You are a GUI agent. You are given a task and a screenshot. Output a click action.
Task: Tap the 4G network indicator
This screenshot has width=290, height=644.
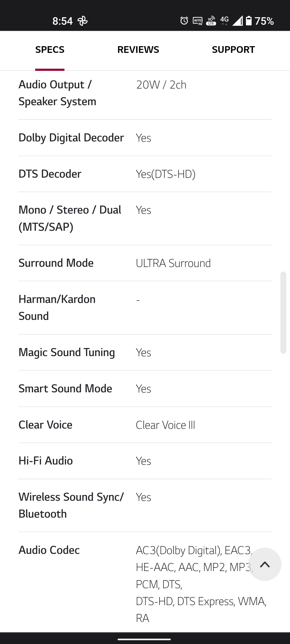tap(224, 21)
